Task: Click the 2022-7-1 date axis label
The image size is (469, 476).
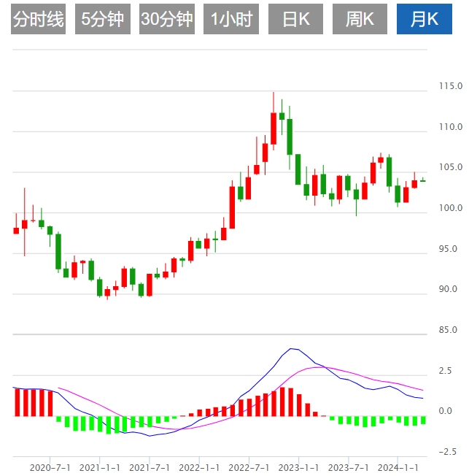Action: click(249, 467)
